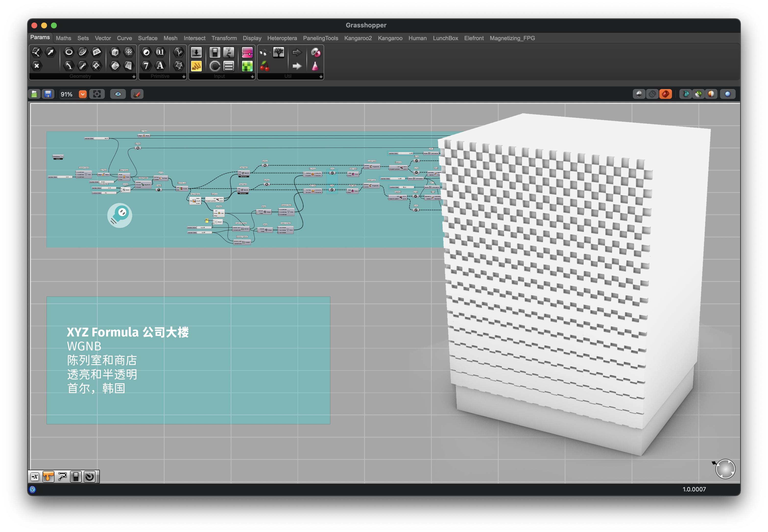Click the Number Slider input icon
The width and height of the screenshot is (768, 532).
coord(196,52)
